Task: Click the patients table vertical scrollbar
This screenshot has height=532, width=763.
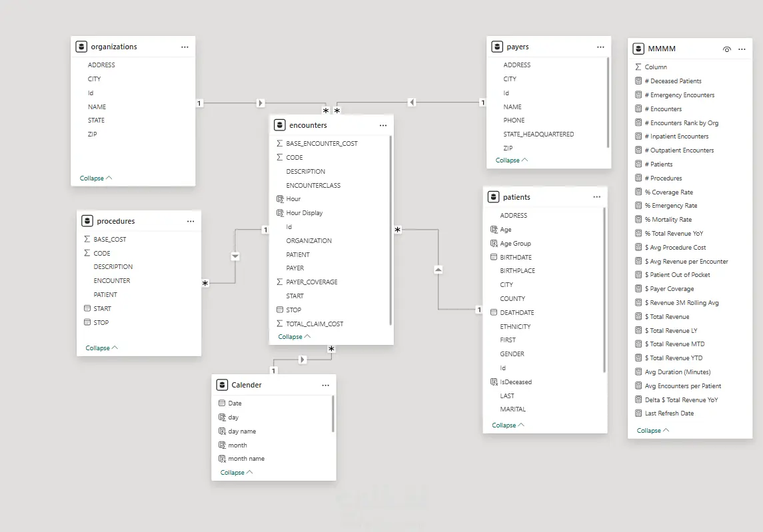Action: point(604,290)
